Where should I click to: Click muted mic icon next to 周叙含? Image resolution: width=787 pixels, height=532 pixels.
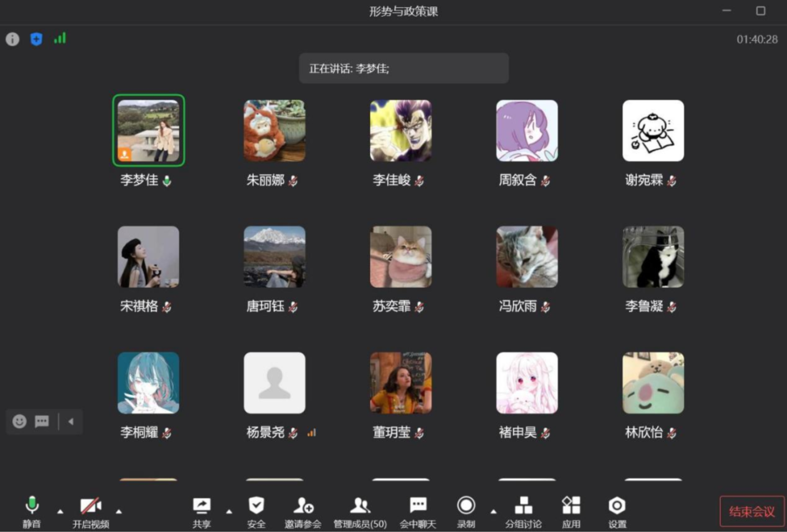[x=545, y=181]
